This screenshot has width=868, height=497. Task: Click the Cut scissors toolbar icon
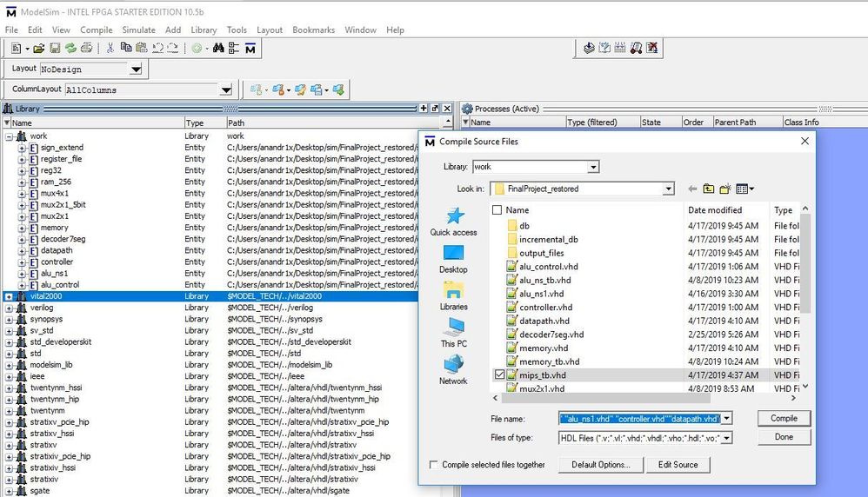click(x=110, y=49)
